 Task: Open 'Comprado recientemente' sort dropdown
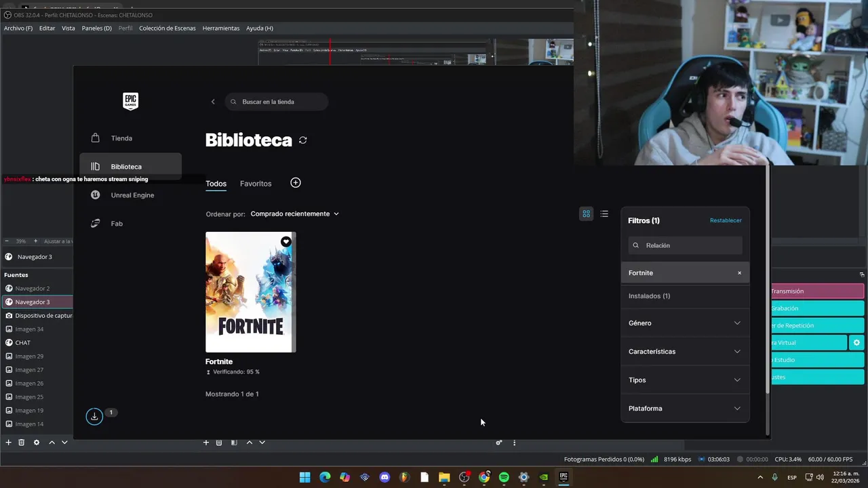point(294,213)
